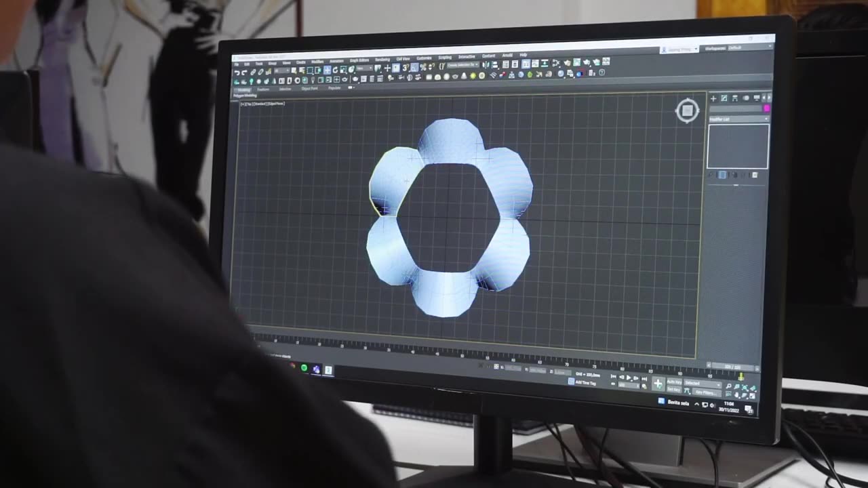
Task: Open the Help menu
Action: [524, 54]
